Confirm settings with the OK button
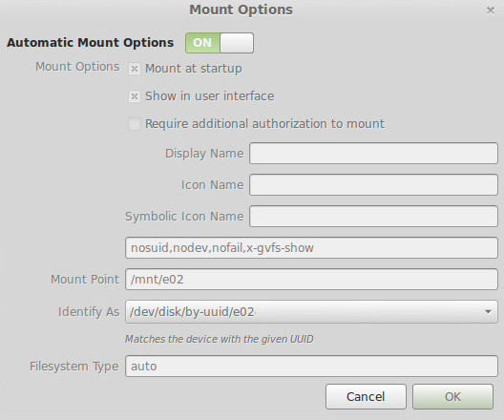The width and height of the screenshot is (504, 420). click(452, 396)
